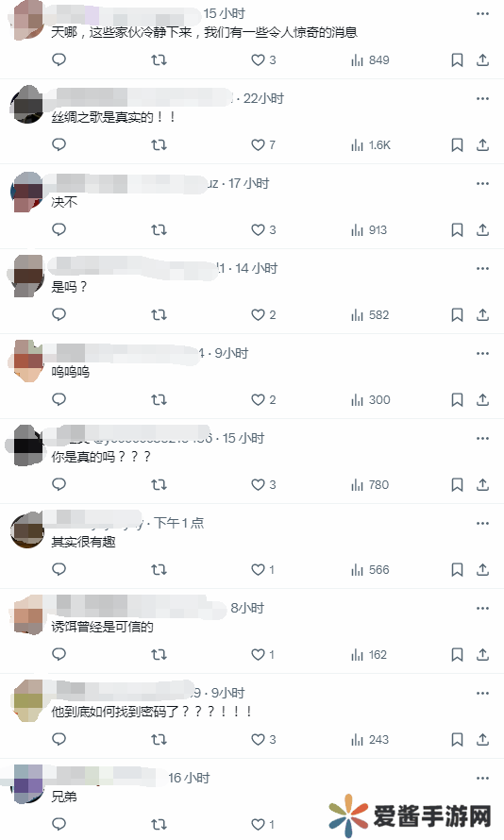Reply to the 丝绸之歌是真实的 comment
The image size is (504, 840).
pos(59,144)
